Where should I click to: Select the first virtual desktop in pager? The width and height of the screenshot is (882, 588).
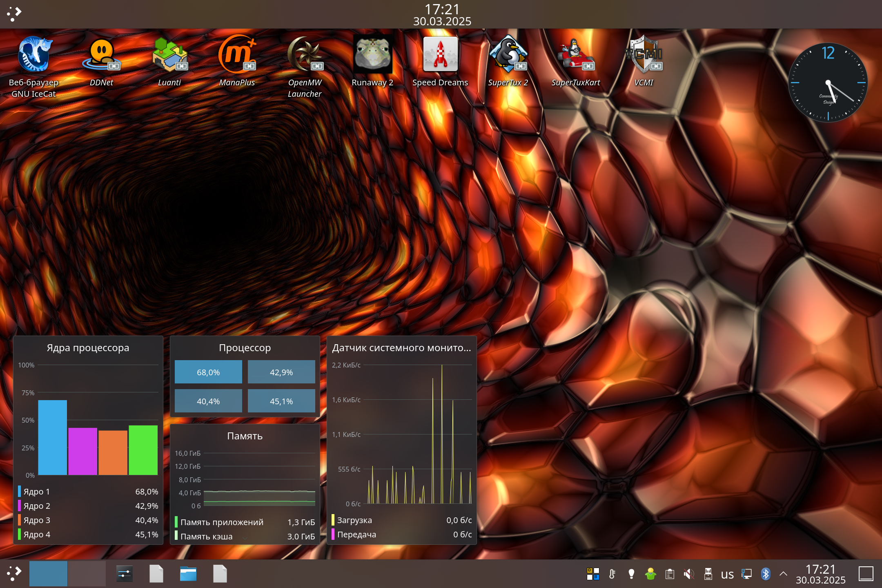(x=48, y=574)
